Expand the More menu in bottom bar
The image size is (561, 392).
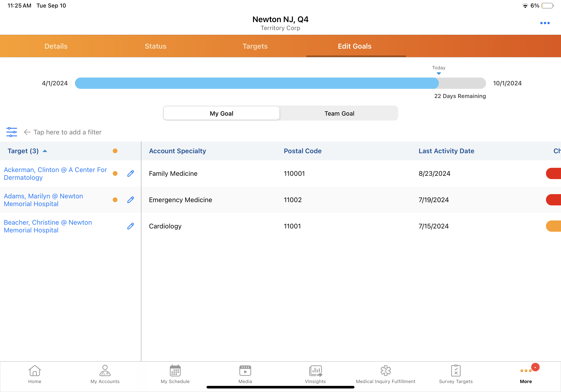point(526,374)
